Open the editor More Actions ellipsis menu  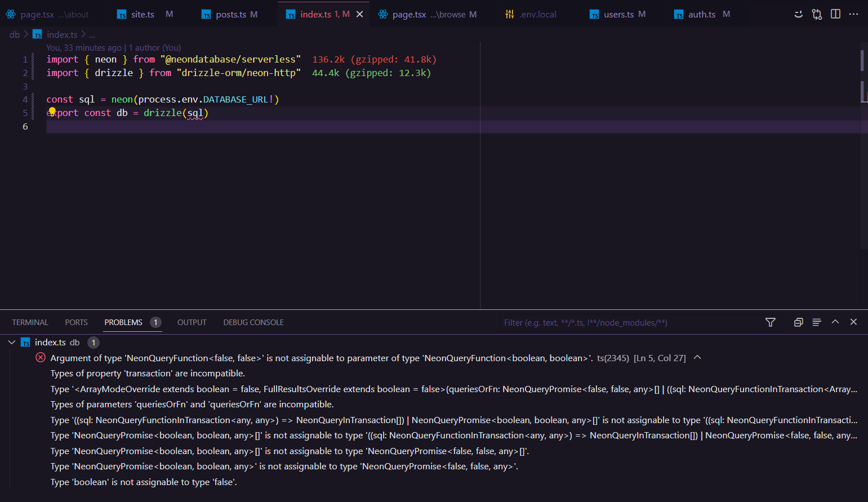(853, 14)
